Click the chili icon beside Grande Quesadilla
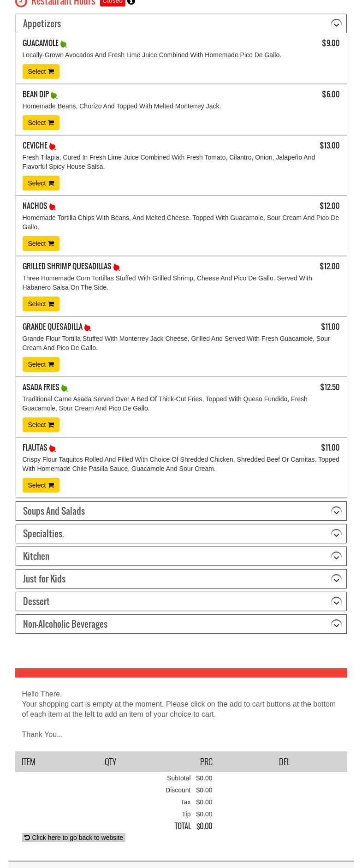The width and height of the screenshot is (362, 868). (x=88, y=328)
